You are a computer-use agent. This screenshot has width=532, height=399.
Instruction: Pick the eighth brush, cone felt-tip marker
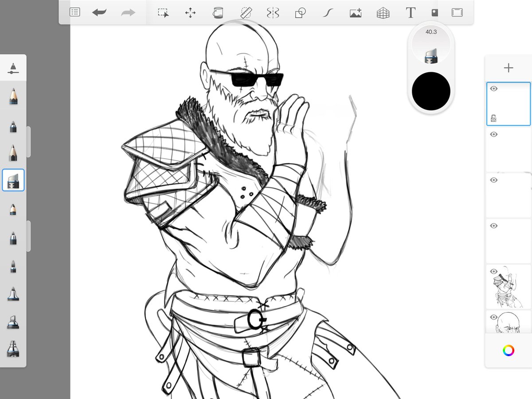pyautogui.click(x=13, y=293)
